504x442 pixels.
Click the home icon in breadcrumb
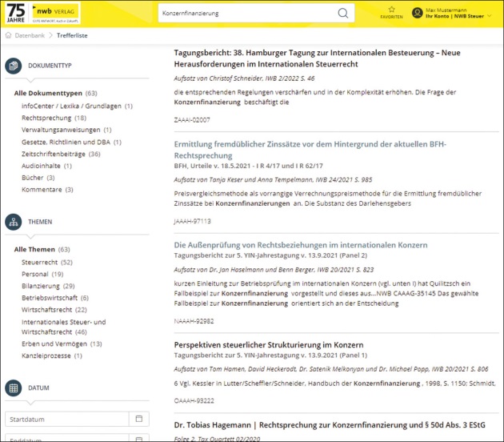click(8, 35)
